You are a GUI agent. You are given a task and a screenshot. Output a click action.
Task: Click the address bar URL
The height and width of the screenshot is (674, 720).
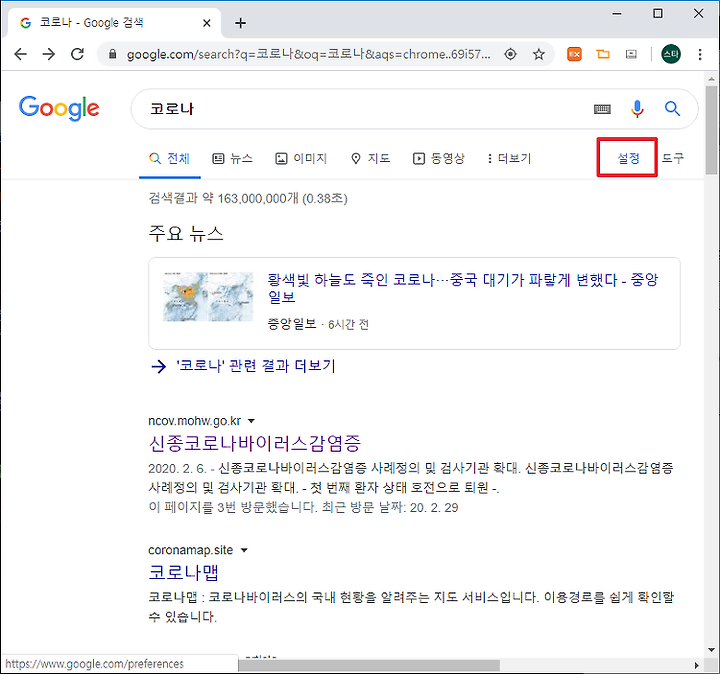coord(309,54)
